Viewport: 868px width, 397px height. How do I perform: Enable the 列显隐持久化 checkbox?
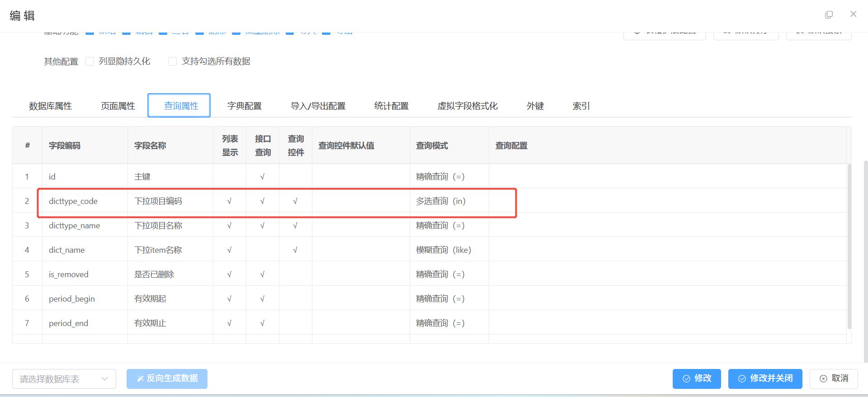click(90, 61)
